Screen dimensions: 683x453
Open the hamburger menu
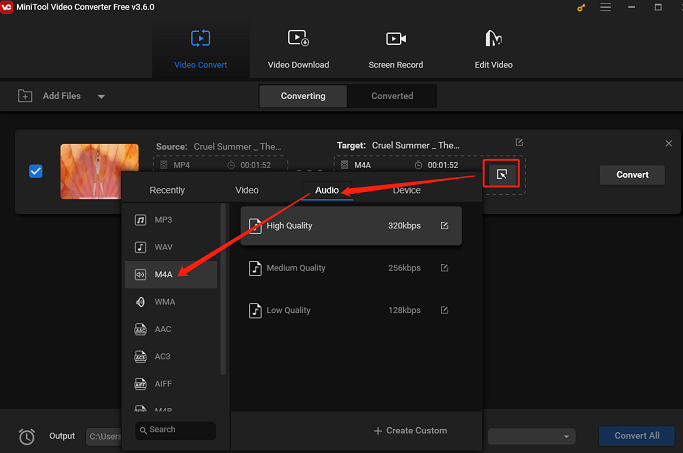point(605,7)
